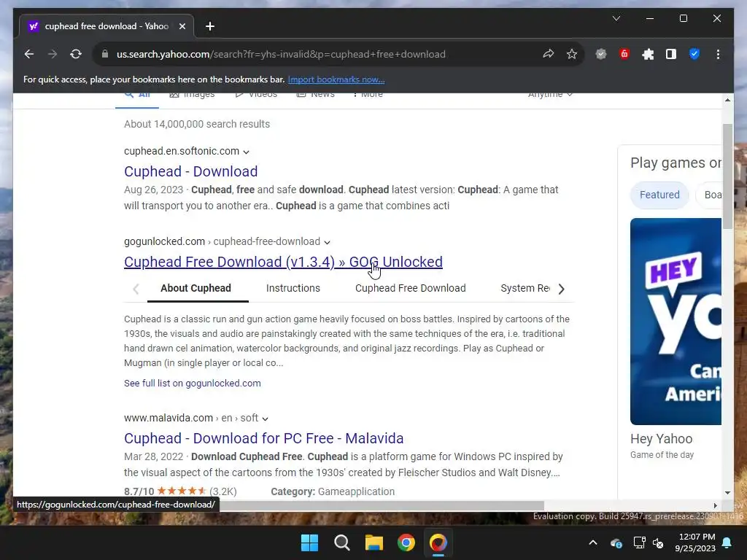Image resolution: width=747 pixels, height=560 pixels.
Task: Click left chevron of result tabs
Action: coord(136,289)
